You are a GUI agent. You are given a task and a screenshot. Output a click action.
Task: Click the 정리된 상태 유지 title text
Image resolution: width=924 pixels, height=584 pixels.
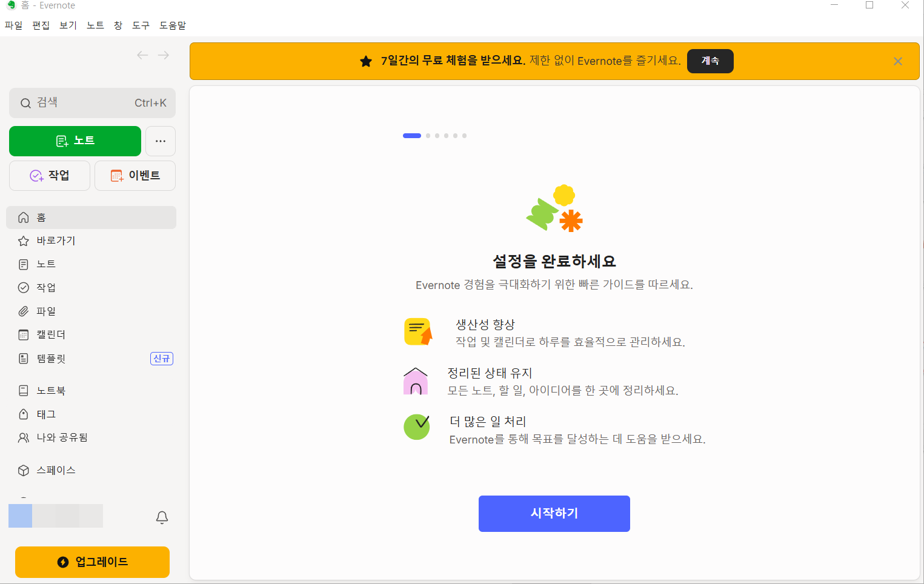tap(490, 373)
